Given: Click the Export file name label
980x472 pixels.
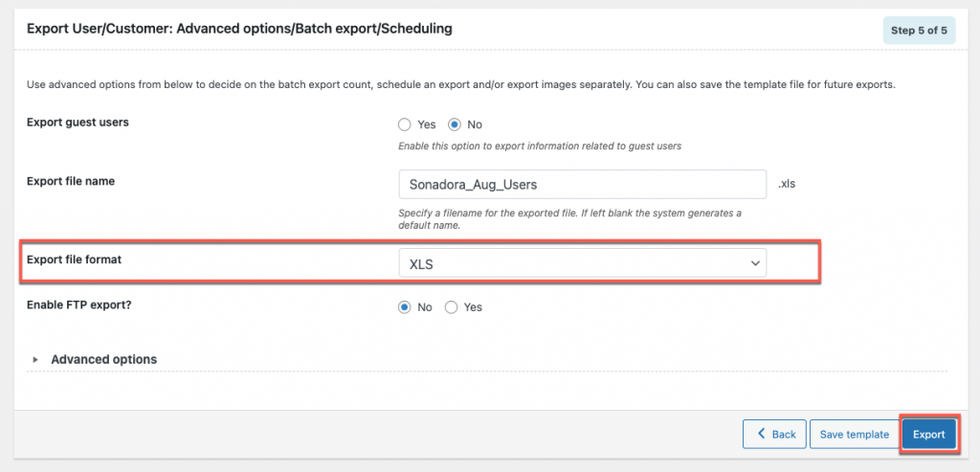Looking at the screenshot, I should [71, 181].
